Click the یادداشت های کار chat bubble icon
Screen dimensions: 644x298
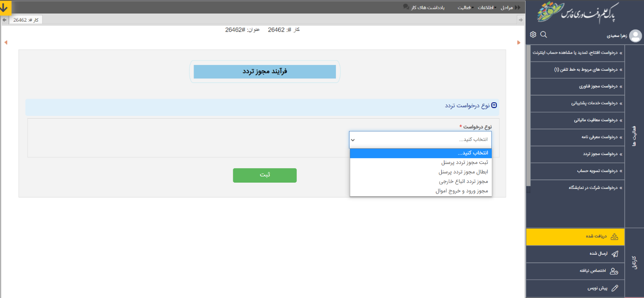tap(406, 7)
